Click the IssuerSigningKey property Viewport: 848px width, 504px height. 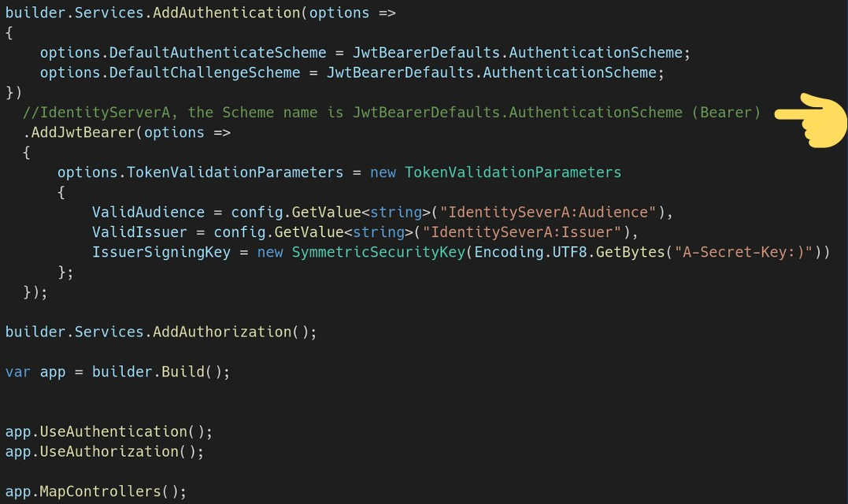point(161,253)
